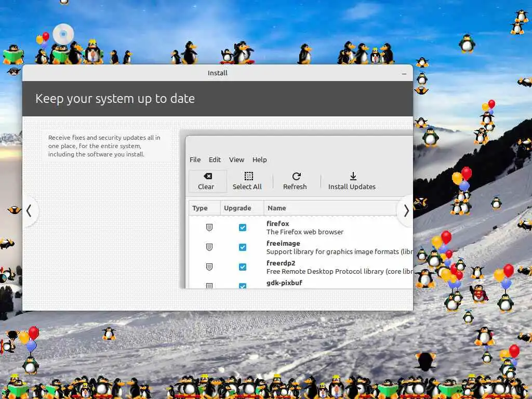Viewport: 532px width, 399px height.
Task: Open the File menu
Action: [x=195, y=159]
